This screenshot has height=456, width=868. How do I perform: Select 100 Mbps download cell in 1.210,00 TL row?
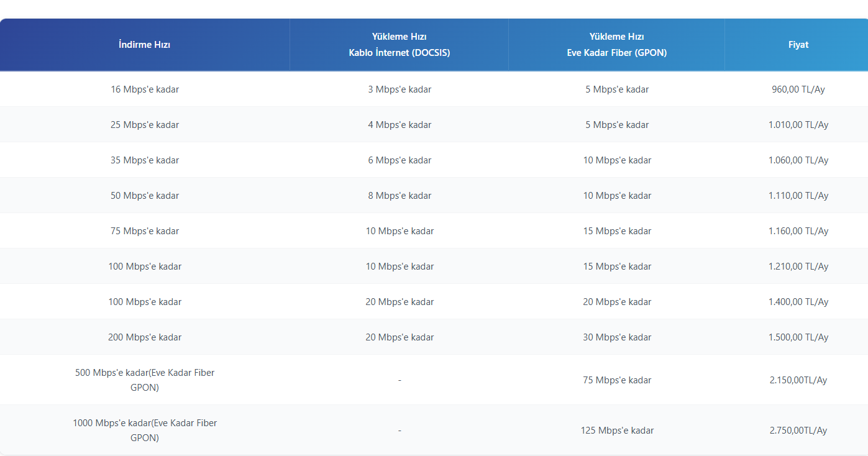[x=145, y=267]
